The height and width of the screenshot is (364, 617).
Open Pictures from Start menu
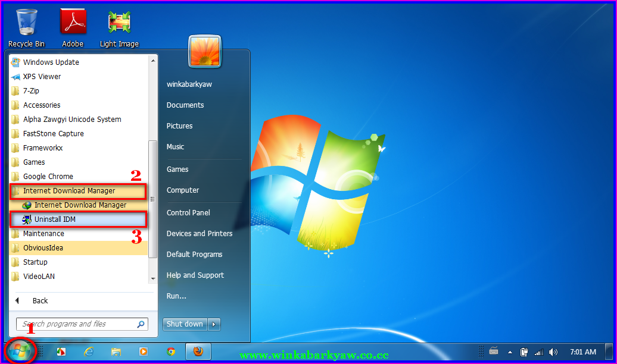click(x=179, y=125)
